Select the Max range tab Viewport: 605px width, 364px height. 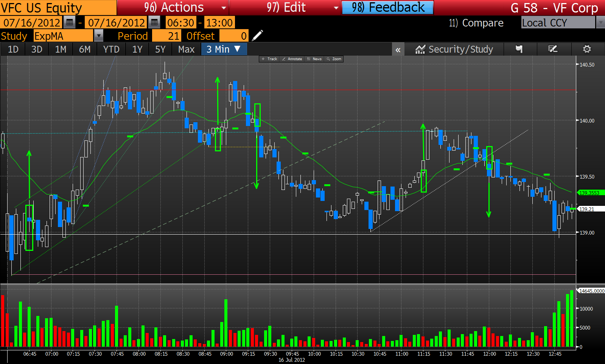coord(186,49)
